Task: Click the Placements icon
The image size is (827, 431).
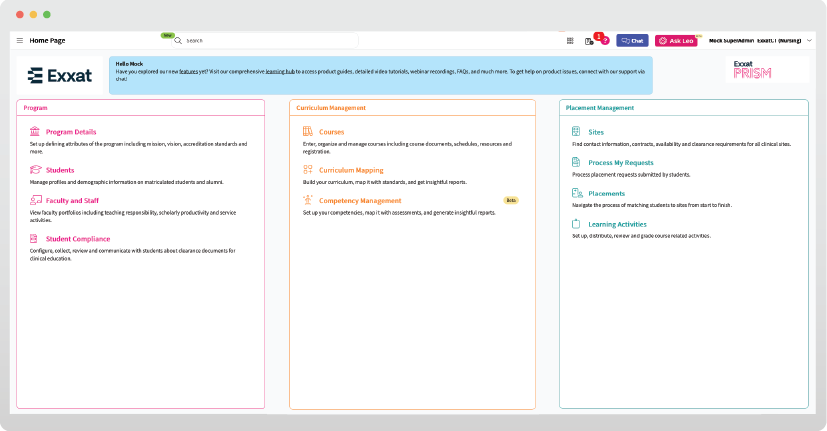Action: click(577, 193)
